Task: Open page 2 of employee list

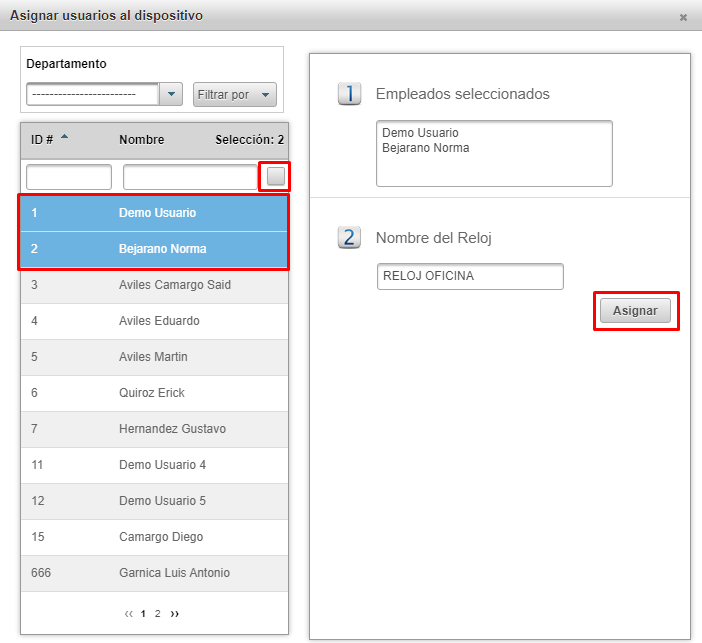Action: 157,613
